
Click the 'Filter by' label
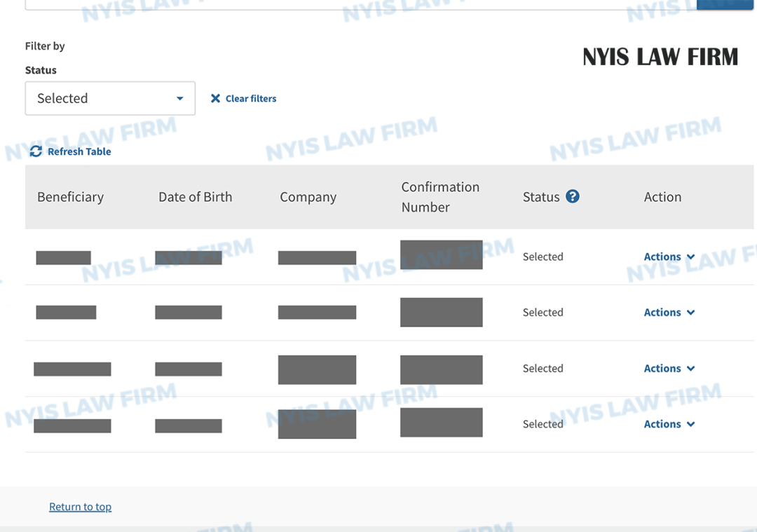tap(45, 46)
